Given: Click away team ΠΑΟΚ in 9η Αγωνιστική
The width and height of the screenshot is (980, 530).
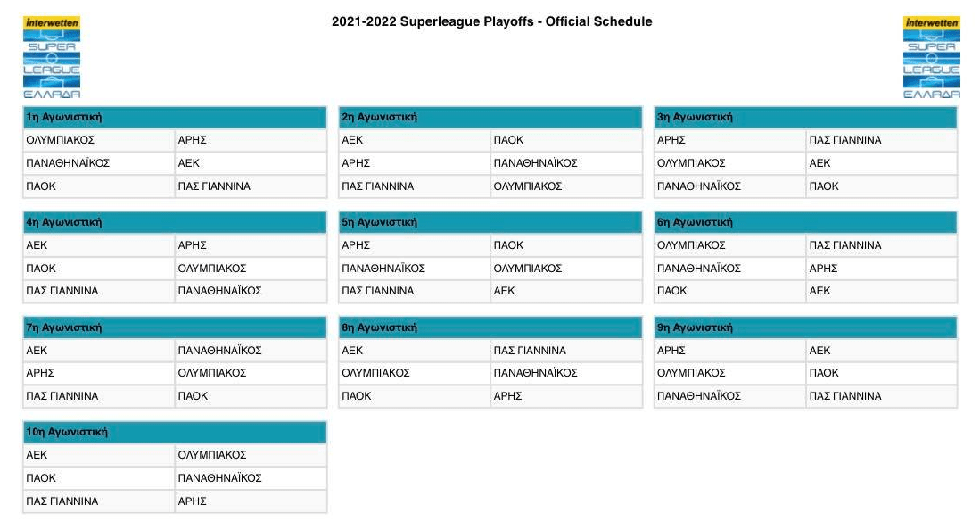Looking at the screenshot, I should point(824,373).
